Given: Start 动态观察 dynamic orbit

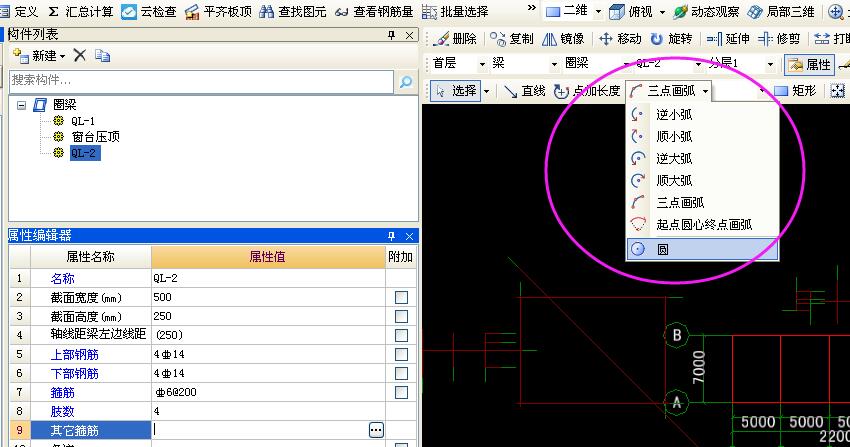Looking at the screenshot, I should click(x=706, y=11).
